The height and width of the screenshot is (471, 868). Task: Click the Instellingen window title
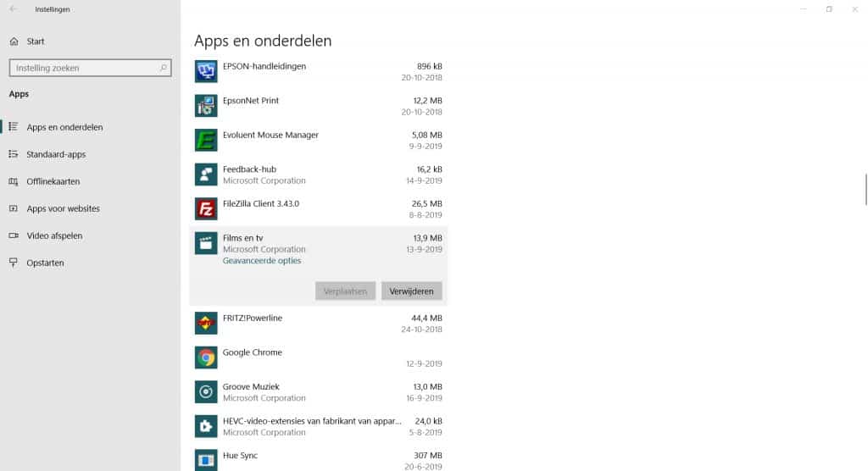pyautogui.click(x=53, y=8)
